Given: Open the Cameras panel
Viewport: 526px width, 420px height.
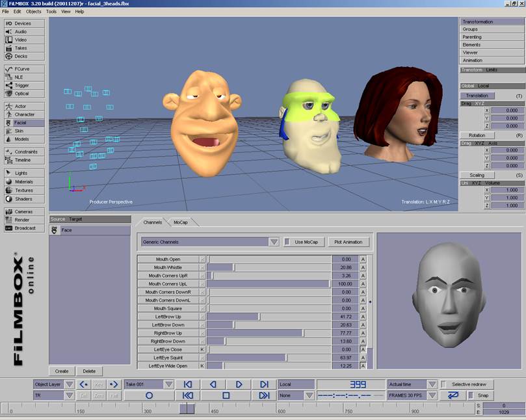Looking at the screenshot, I should (x=24, y=212).
